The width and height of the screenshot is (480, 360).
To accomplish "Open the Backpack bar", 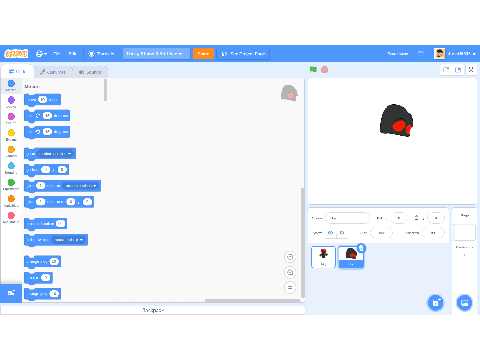I will (x=153, y=310).
